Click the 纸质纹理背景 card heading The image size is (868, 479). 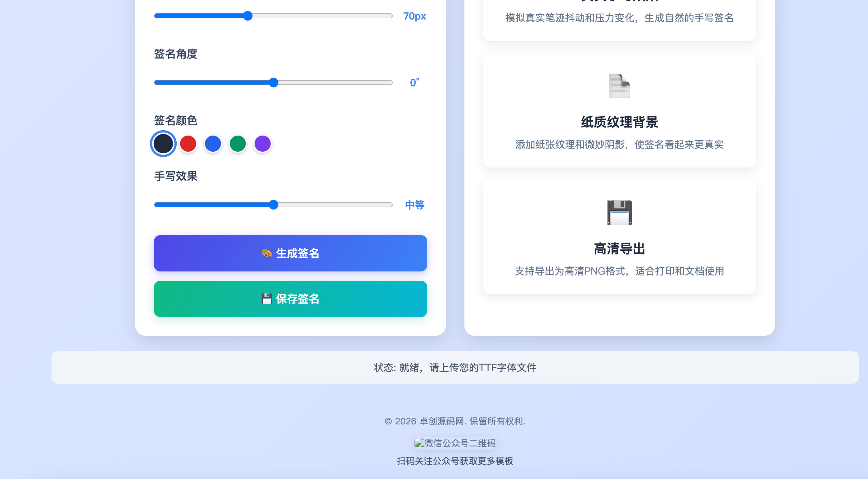(619, 122)
